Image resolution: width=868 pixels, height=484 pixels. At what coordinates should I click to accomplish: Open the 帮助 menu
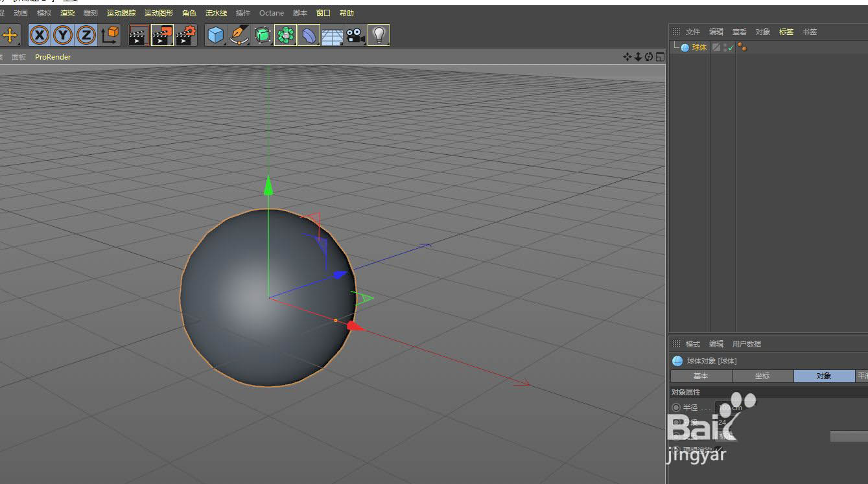347,13
